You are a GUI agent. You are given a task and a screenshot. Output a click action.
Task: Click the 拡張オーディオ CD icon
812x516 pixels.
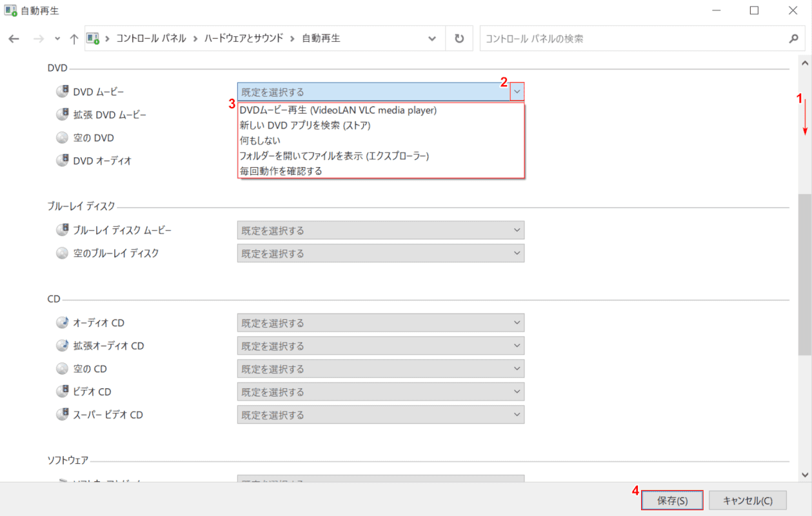62,346
